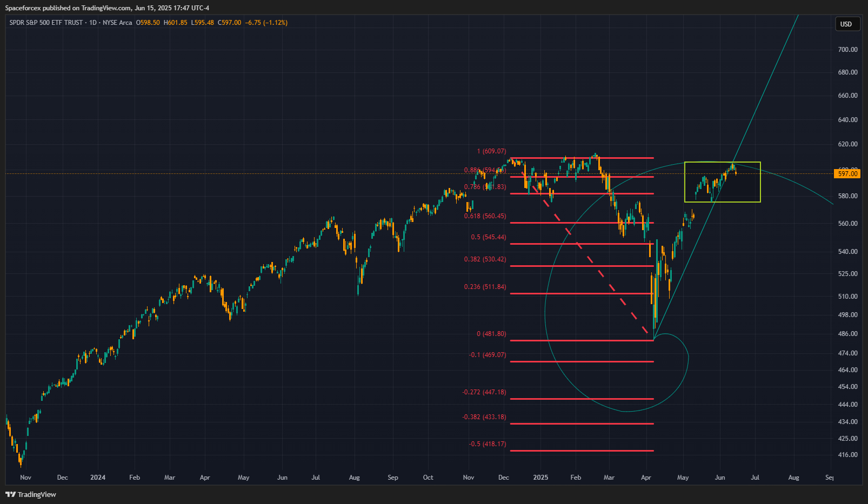Click the 444.00 price axis label
868x504 pixels.
[x=847, y=404]
